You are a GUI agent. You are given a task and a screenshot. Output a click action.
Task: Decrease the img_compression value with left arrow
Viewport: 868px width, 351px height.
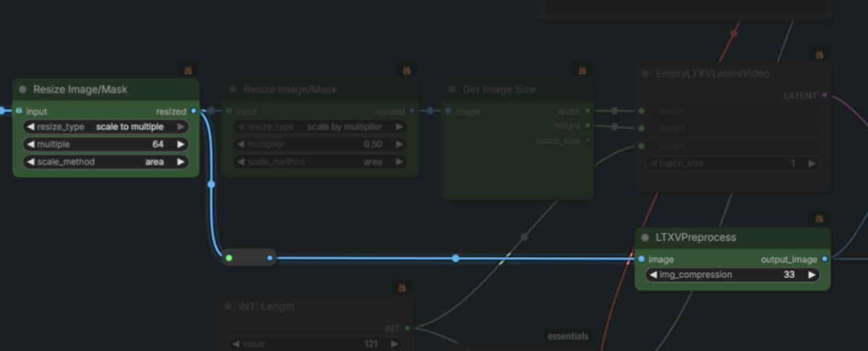click(x=652, y=275)
